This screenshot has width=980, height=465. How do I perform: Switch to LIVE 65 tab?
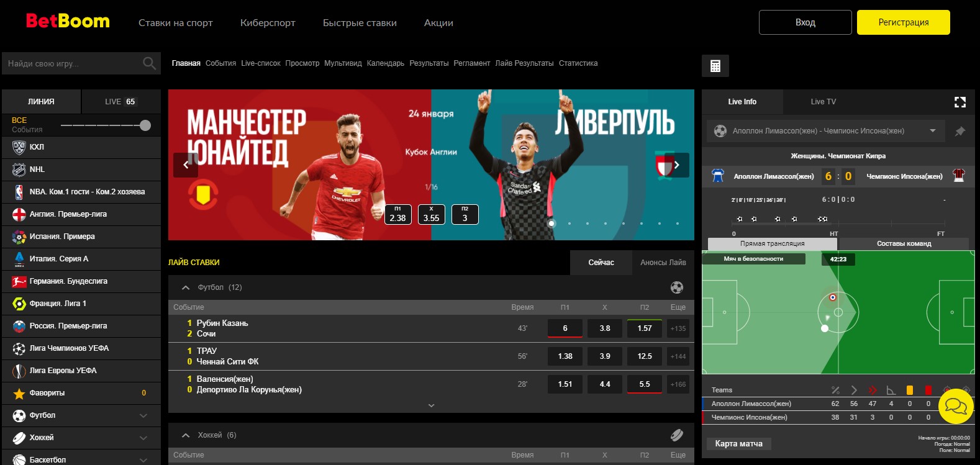(120, 101)
